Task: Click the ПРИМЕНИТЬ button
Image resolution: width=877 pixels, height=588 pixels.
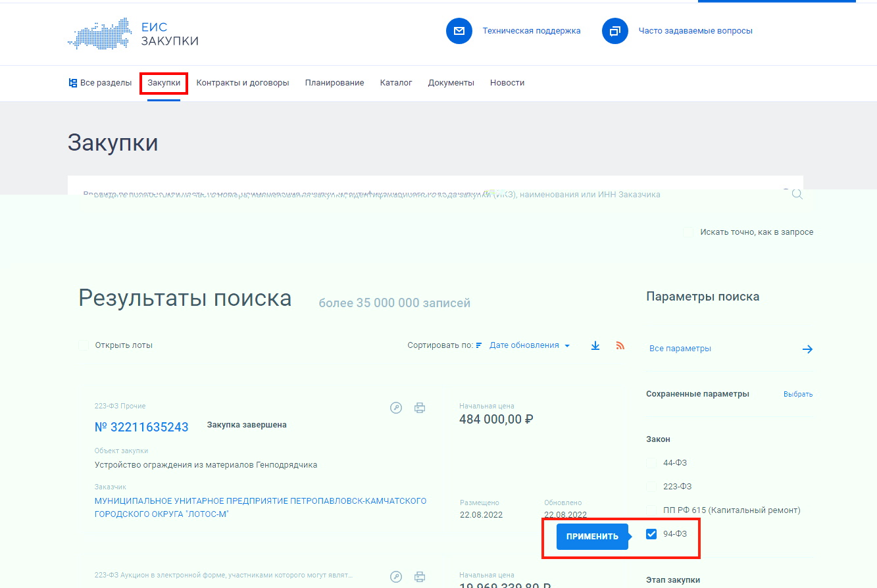Action: pos(592,537)
